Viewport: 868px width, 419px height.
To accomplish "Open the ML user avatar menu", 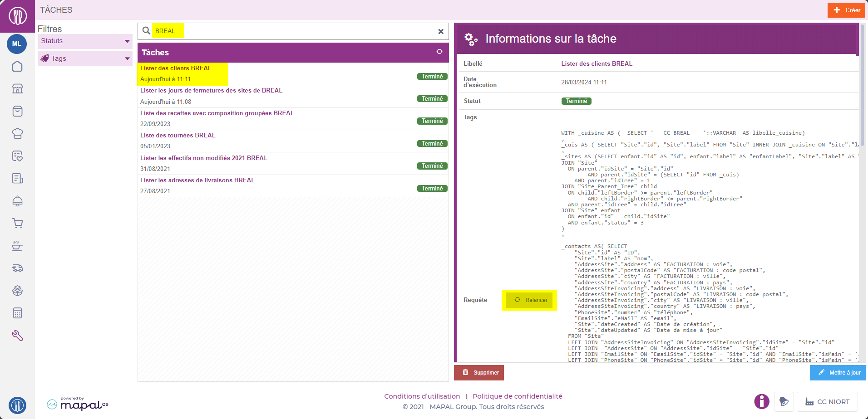I will coord(17,44).
